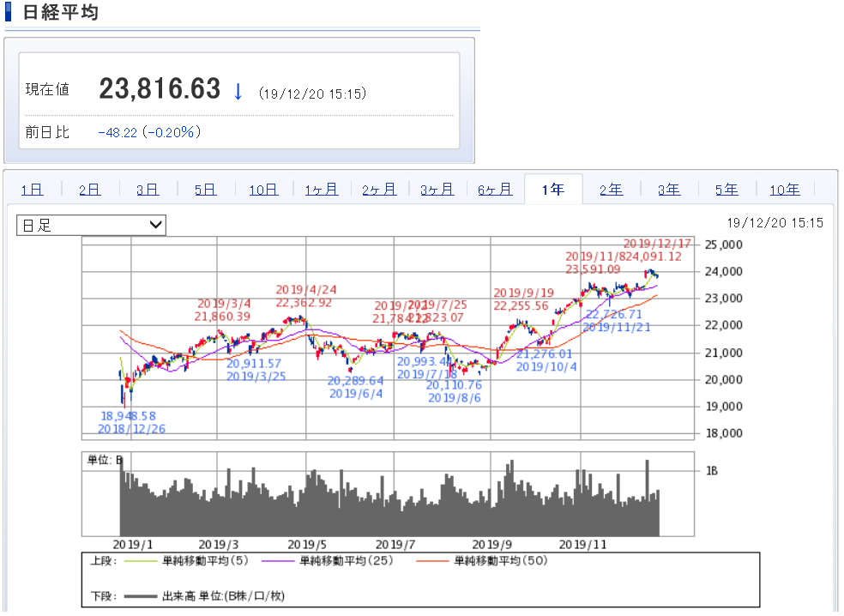Click the 20,110.76 low label
Image resolution: width=844 pixels, height=616 pixels.
(454, 385)
